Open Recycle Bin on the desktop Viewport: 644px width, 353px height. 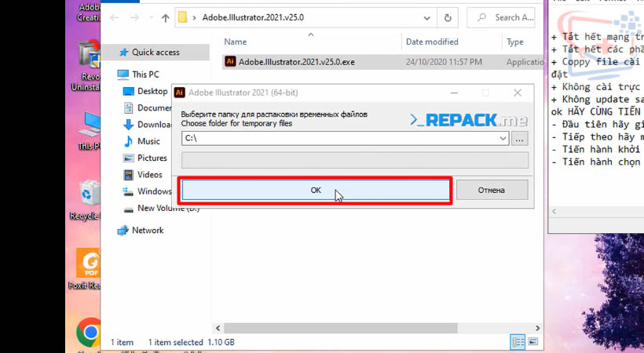[x=88, y=201]
